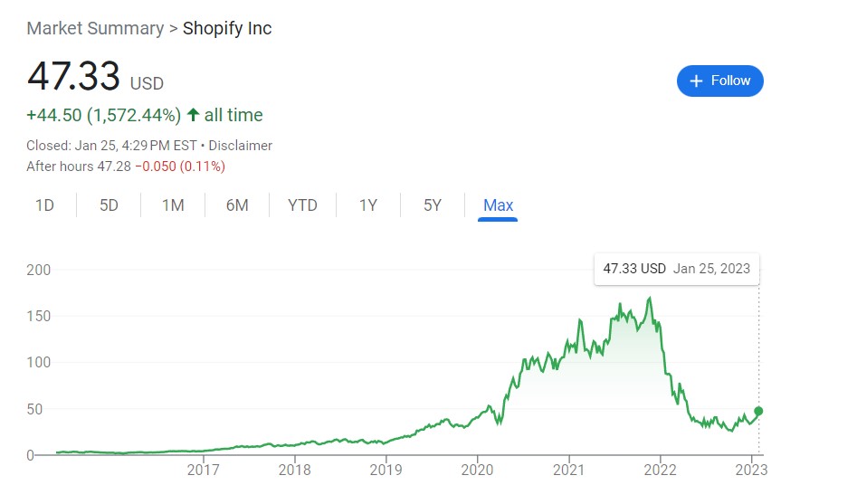Click the 2022 label on the axis
857x504 pixels.
pyautogui.click(x=661, y=470)
